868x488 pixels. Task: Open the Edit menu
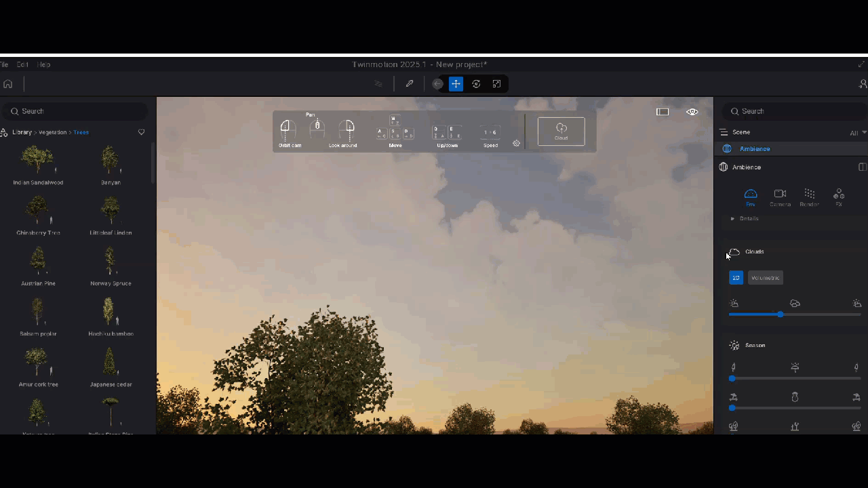[x=22, y=64]
